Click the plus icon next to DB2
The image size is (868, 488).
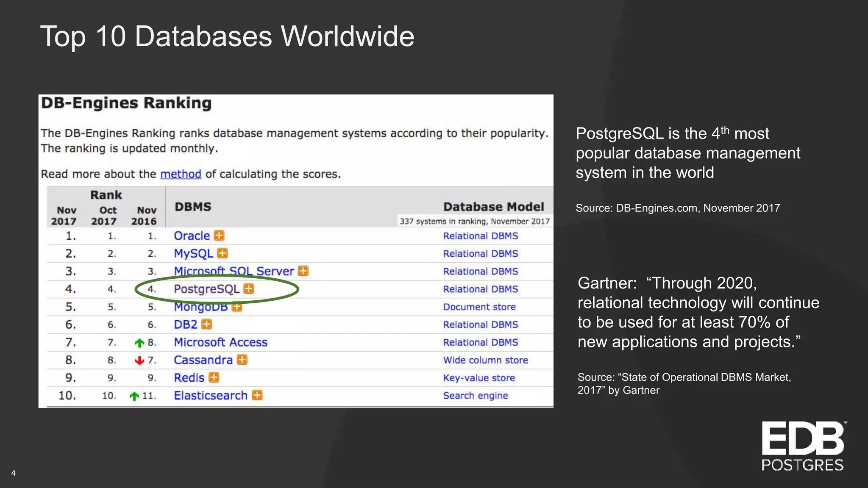point(206,324)
